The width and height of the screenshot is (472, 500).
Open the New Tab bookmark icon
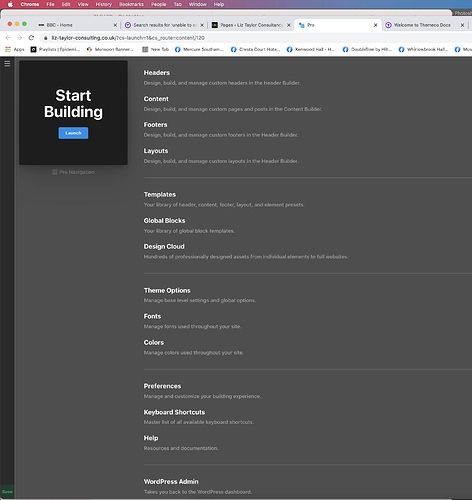click(145, 49)
